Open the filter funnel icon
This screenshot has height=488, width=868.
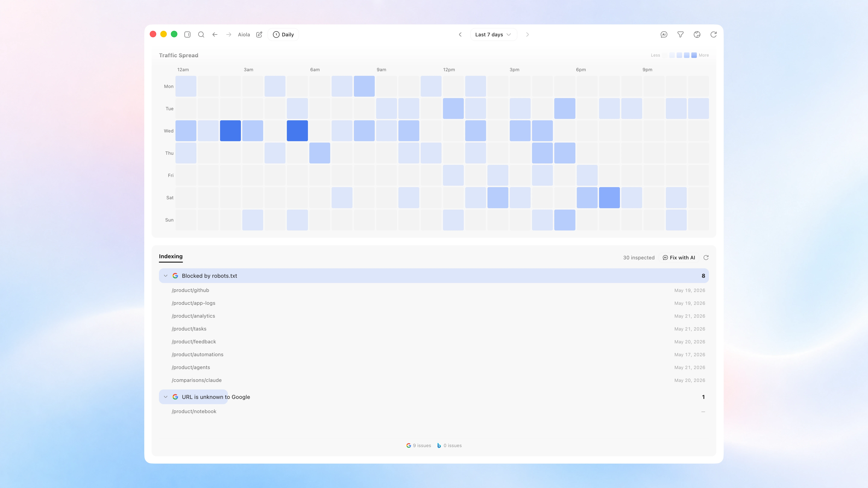pyautogui.click(x=680, y=34)
